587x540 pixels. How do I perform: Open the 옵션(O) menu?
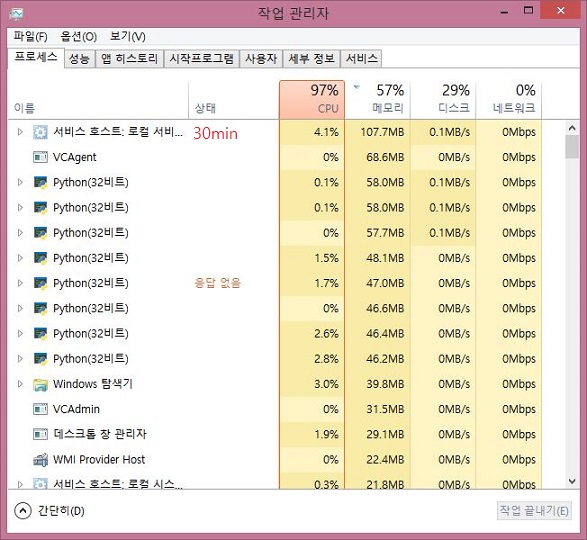click(79, 36)
